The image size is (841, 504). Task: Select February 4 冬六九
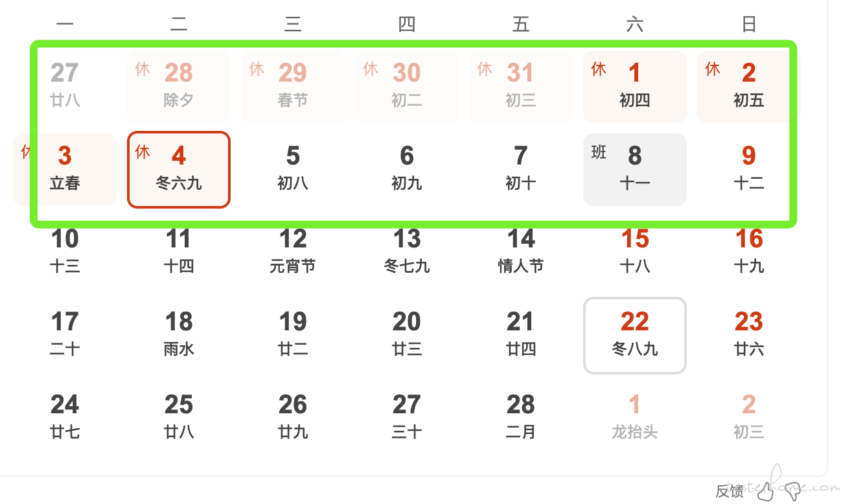(179, 170)
